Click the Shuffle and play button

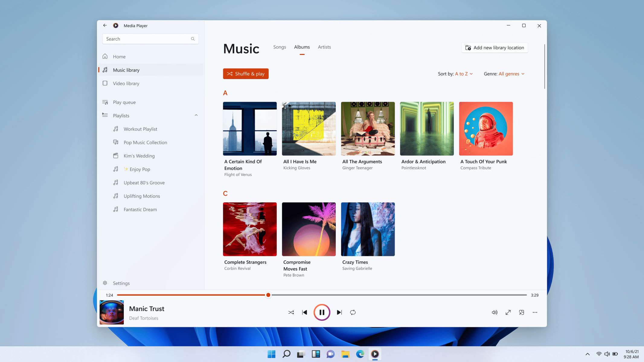tap(245, 73)
